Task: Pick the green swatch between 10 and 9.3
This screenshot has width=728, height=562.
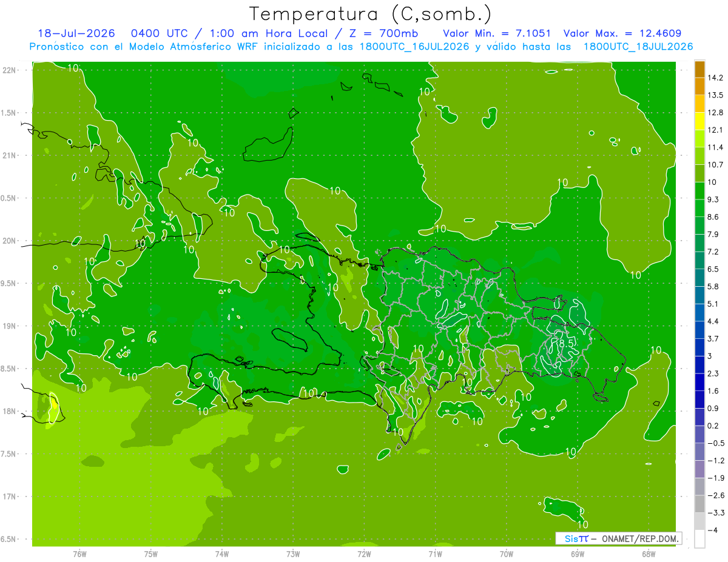Action: click(699, 191)
